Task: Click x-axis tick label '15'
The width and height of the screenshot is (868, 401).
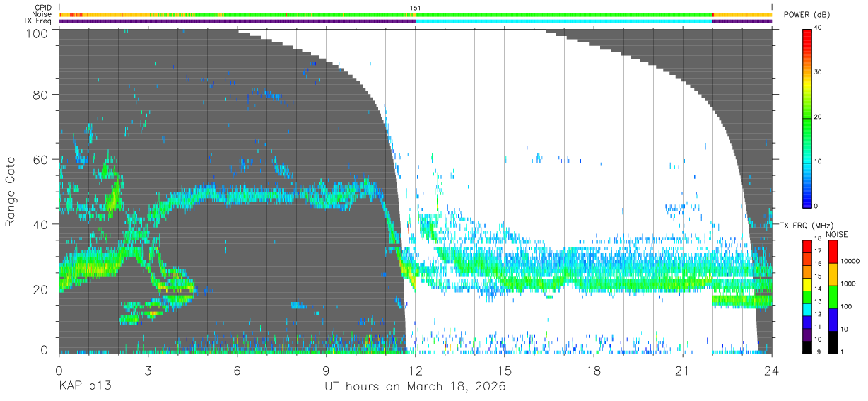Action: click(x=505, y=371)
